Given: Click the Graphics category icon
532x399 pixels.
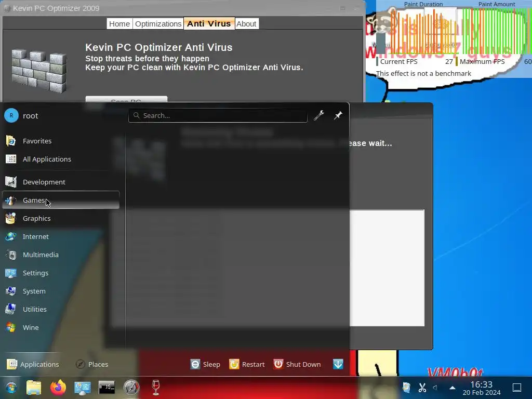Looking at the screenshot, I should [x=11, y=219].
